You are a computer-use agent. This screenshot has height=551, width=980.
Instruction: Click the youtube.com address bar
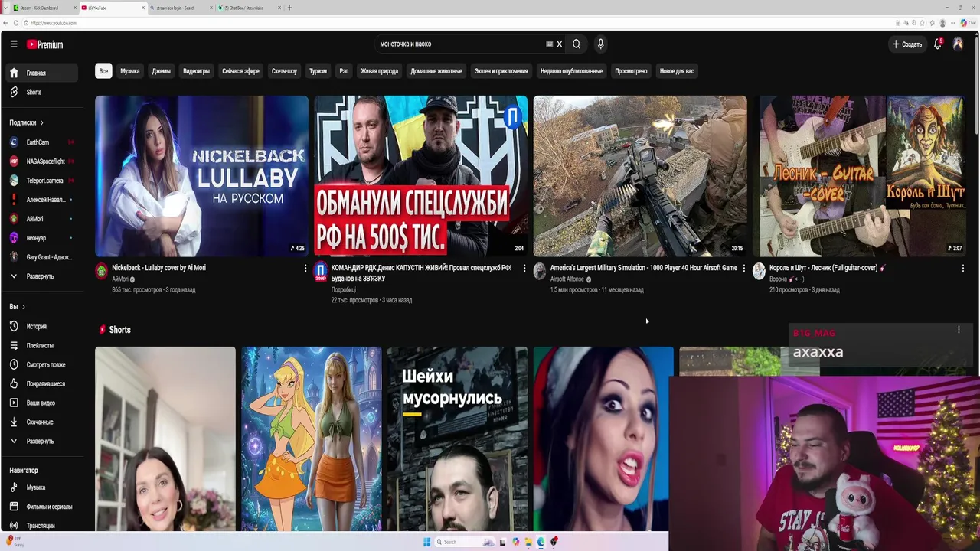coord(459,23)
